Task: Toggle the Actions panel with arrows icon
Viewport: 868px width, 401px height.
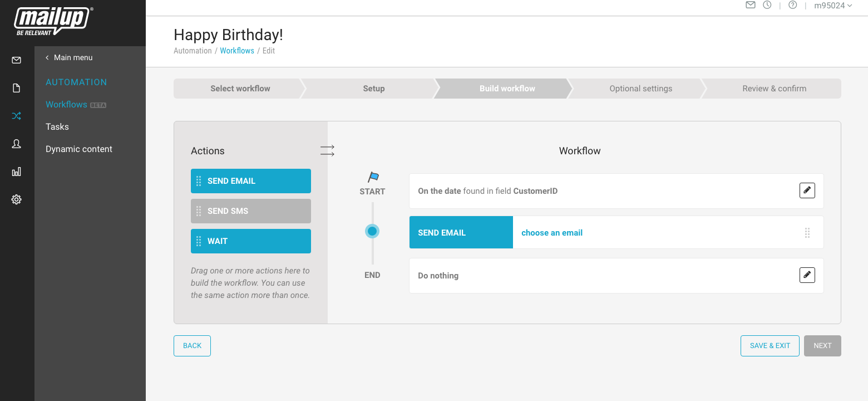Action: coord(327,150)
